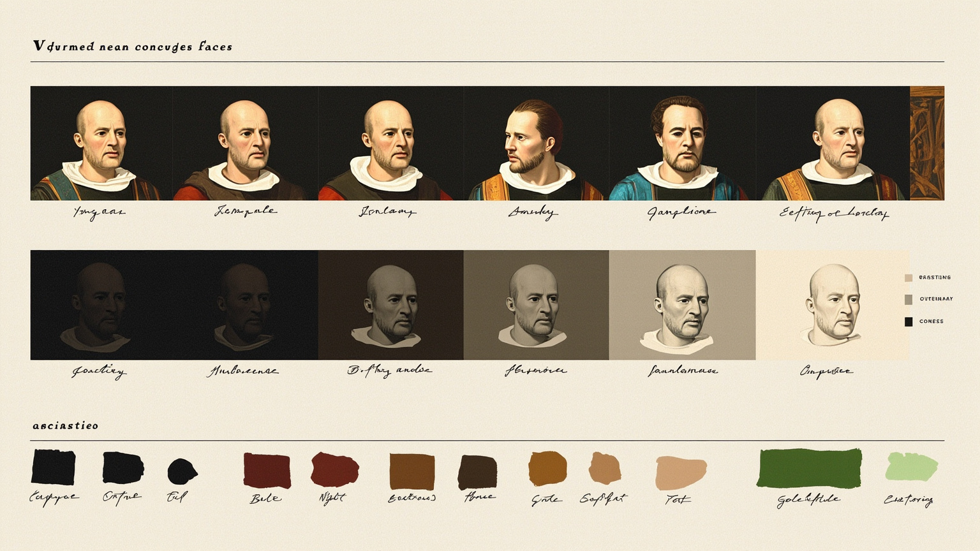Viewport: 980px width, 551px height.
Task: Select the tan legend square at top
Action: (909, 278)
